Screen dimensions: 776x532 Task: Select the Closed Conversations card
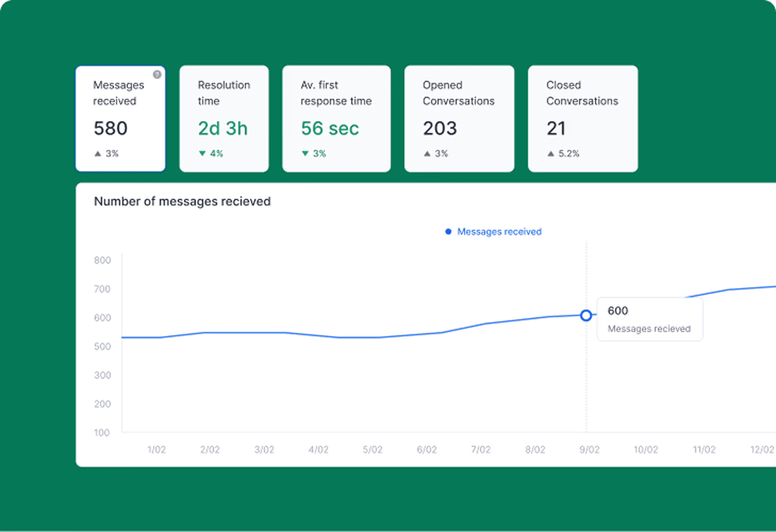pos(582,119)
